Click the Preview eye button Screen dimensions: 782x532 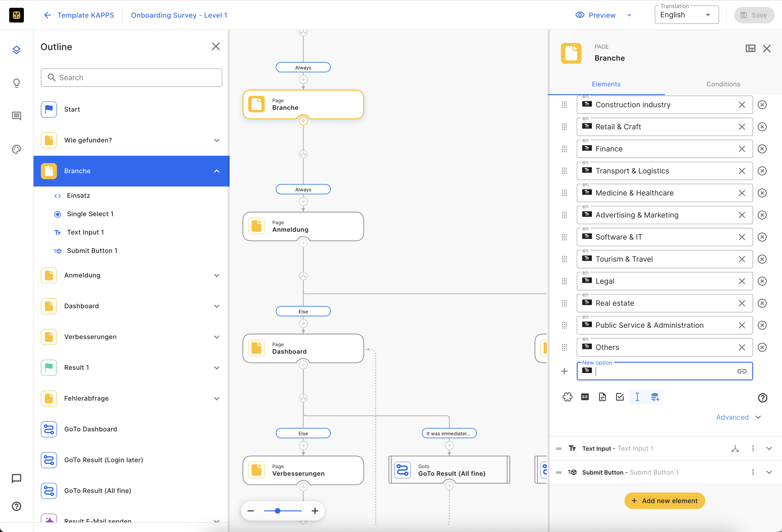pyautogui.click(x=595, y=15)
